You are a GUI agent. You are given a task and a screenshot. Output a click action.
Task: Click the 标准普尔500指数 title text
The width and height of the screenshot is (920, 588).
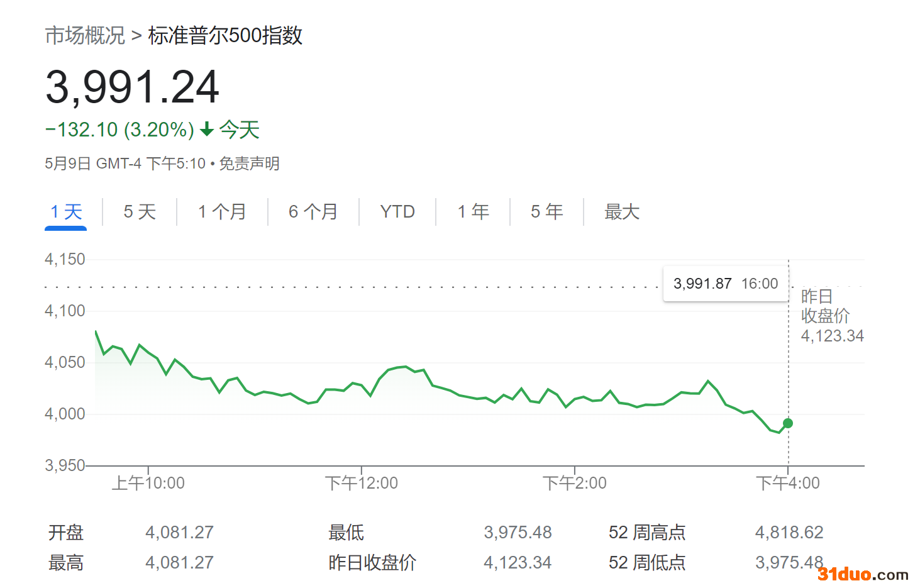point(225,35)
